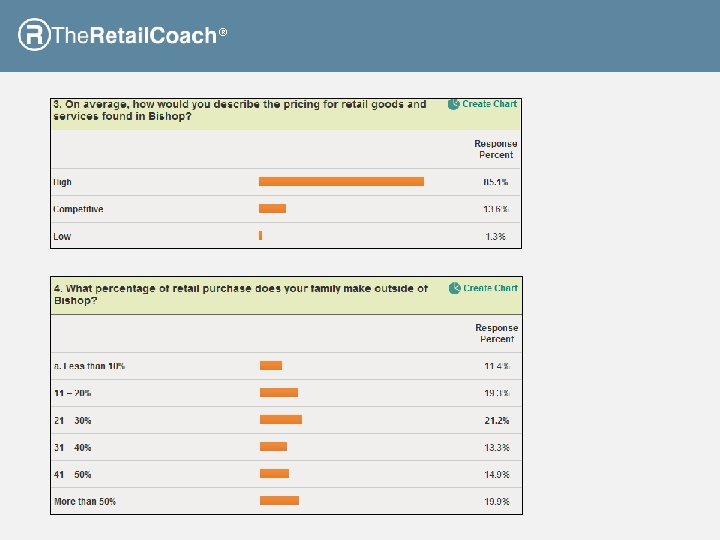Click question 4 title text

(x=240, y=294)
